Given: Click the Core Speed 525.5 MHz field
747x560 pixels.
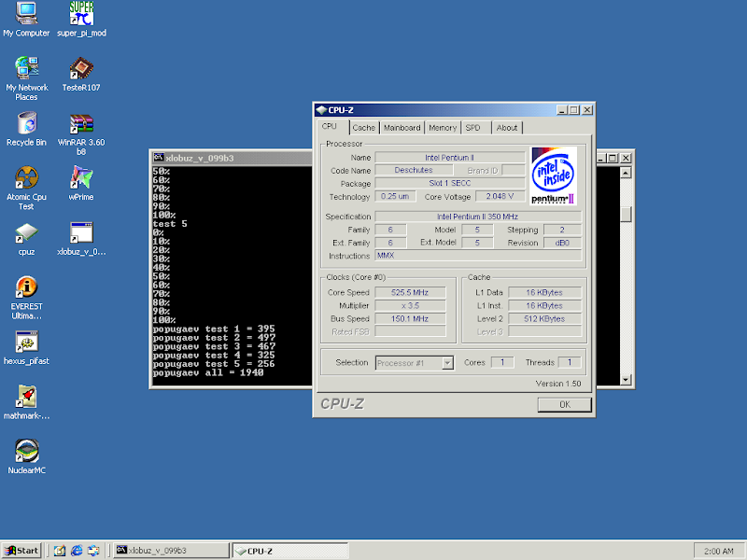Looking at the screenshot, I should coord(410,292).
